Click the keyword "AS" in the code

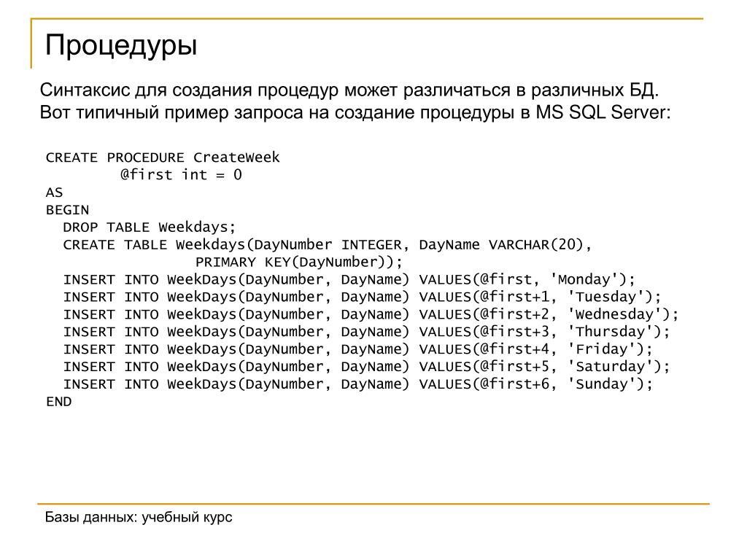click(54, 192)
